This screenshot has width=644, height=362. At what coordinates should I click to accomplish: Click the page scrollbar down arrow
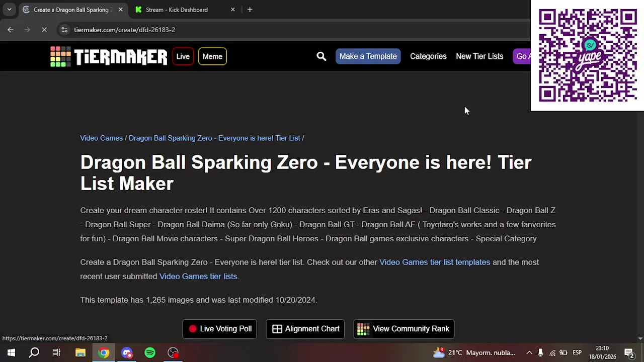pos(640,339)
